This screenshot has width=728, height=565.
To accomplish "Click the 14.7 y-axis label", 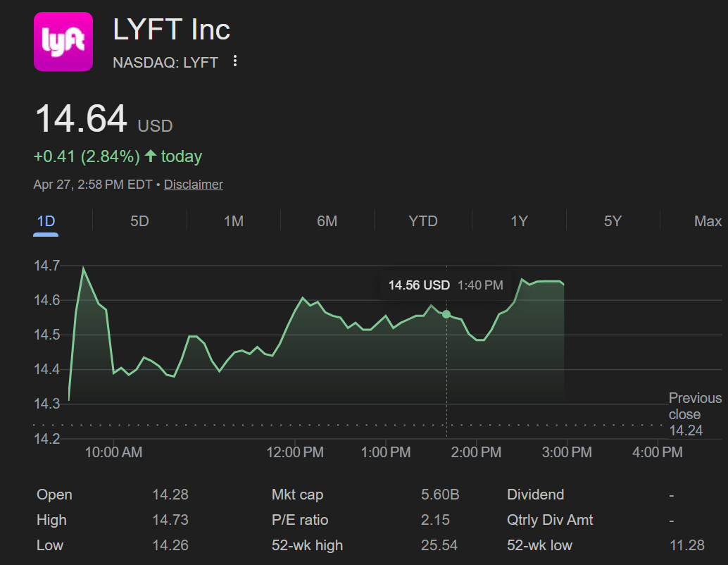I will coord(47,266).
